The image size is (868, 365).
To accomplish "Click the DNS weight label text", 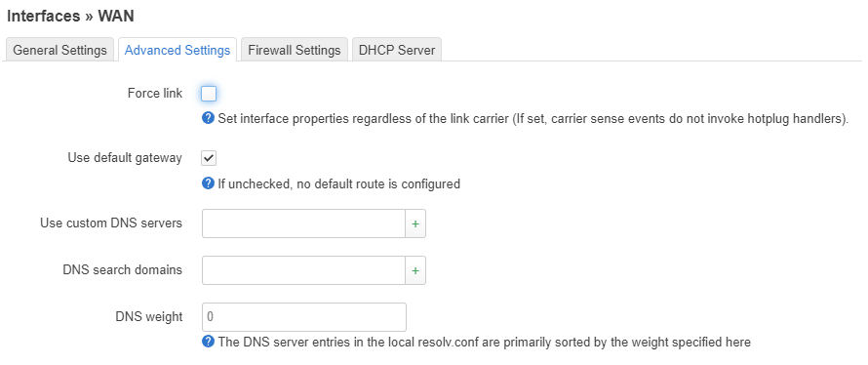I will pyautogui.click(x=149, y=317).
